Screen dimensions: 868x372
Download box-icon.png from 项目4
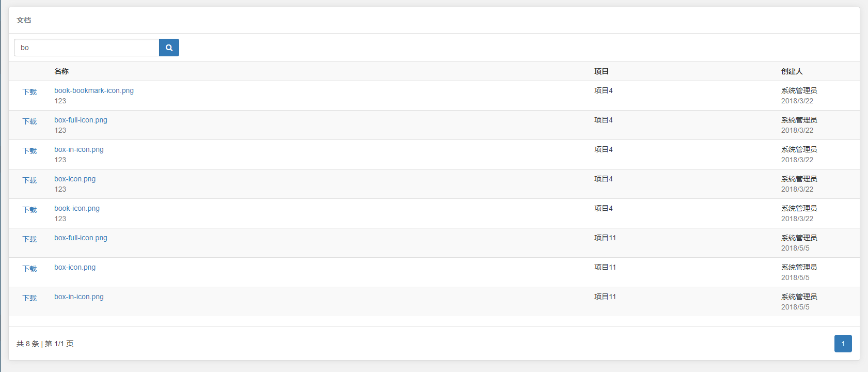click(29, 180)
